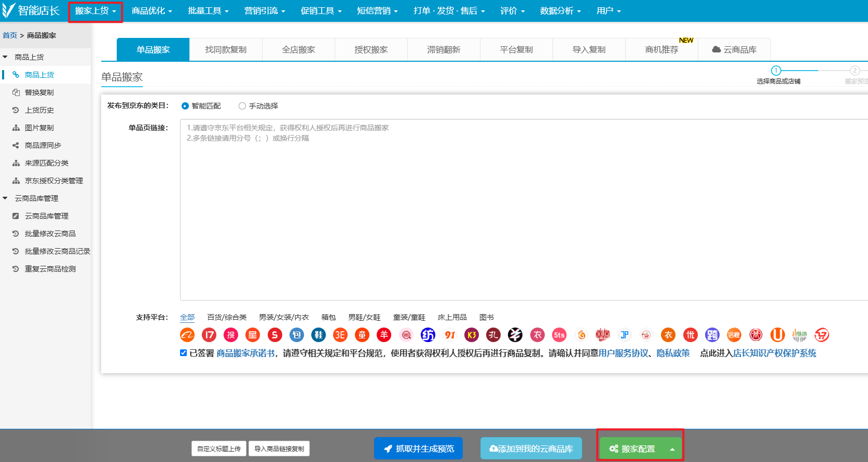Collapse the 云商品库管理 sidebar section
The image size is (868, 462).
5,198
